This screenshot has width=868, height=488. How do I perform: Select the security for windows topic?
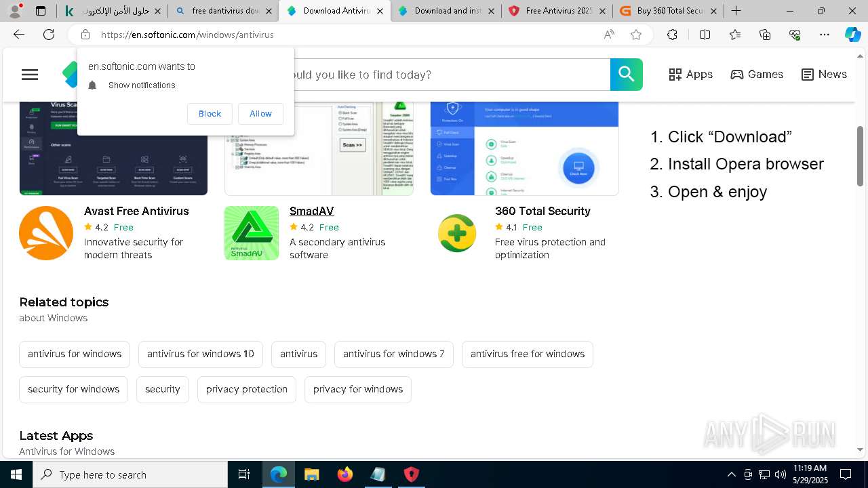74,389
